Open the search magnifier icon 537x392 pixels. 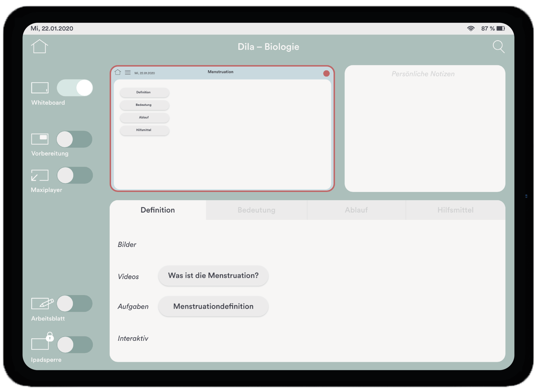pos(498,47)
